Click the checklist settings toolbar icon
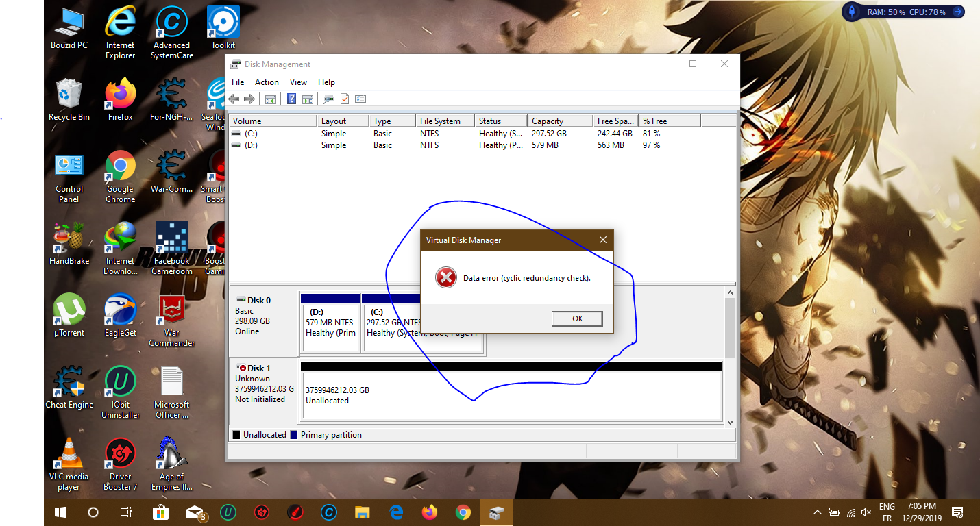 (360, 99)
